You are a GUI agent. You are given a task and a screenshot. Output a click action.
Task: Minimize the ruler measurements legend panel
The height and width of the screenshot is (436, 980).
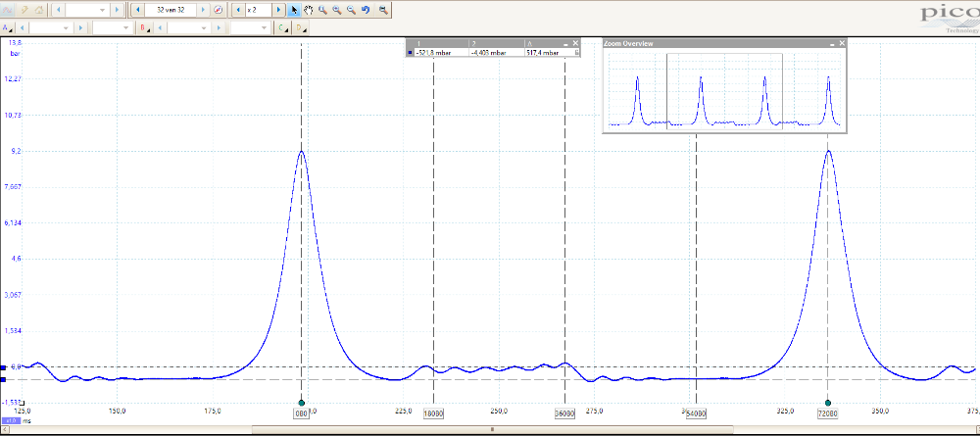565,44
